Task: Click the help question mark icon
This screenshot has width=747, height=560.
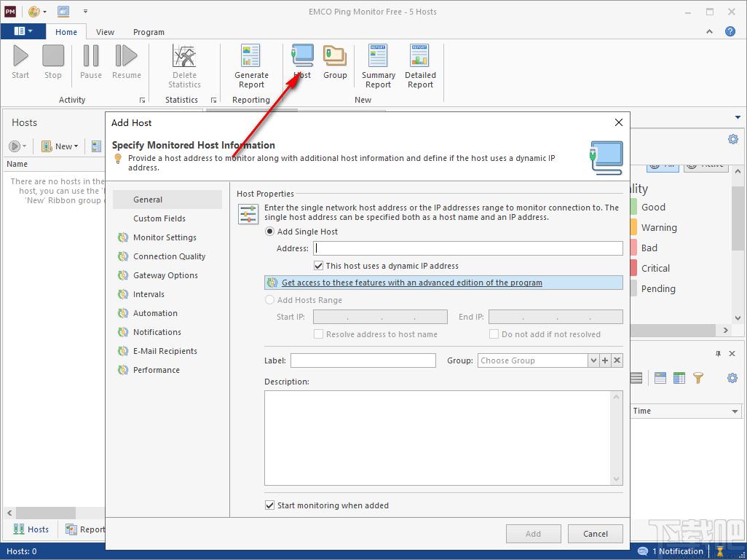Action: [x=730, y=31]
